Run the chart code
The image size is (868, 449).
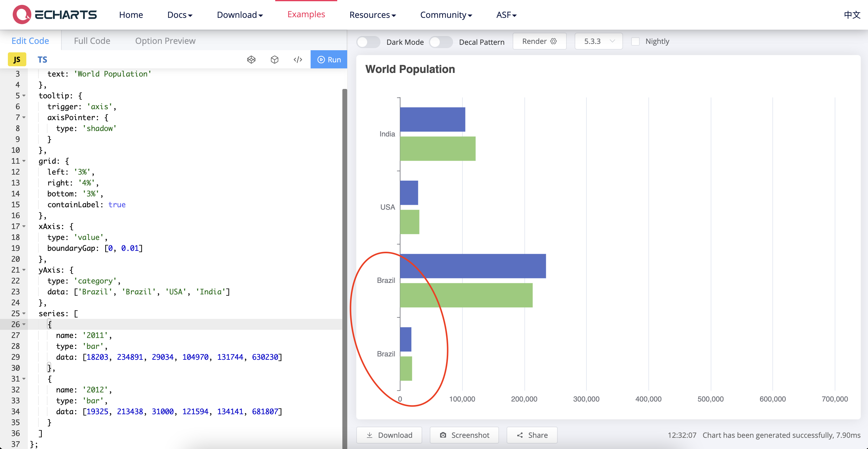click(328, 59)
